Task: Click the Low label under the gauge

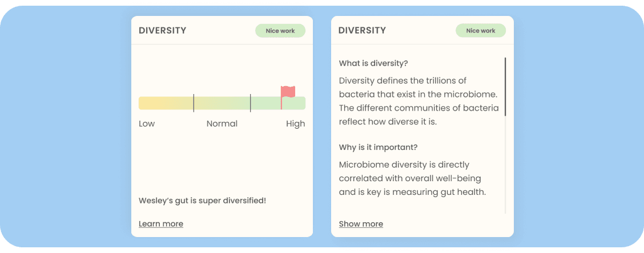Action: (147, 124)
